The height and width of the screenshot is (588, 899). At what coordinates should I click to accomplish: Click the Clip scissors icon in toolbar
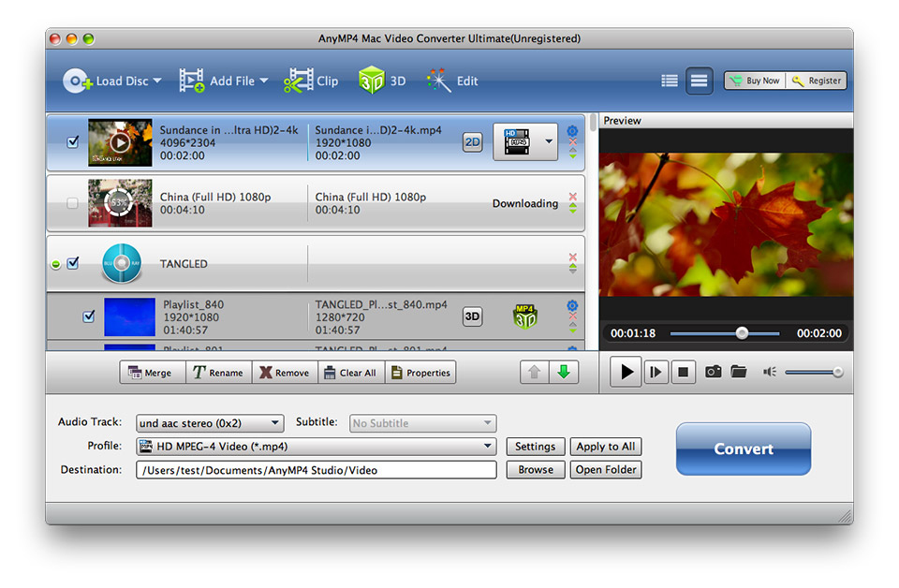click(300, 81)
